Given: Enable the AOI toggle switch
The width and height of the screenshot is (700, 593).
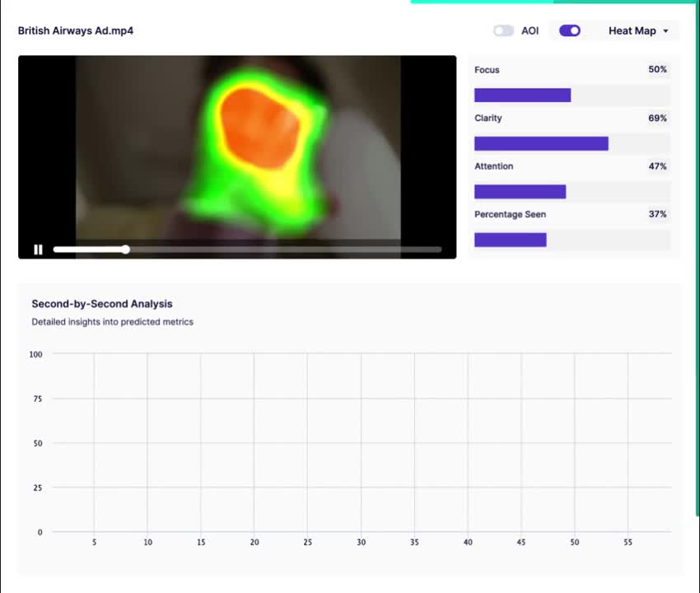Looking at the screenshot, I should pyautogui.click(x=503, y=30).
